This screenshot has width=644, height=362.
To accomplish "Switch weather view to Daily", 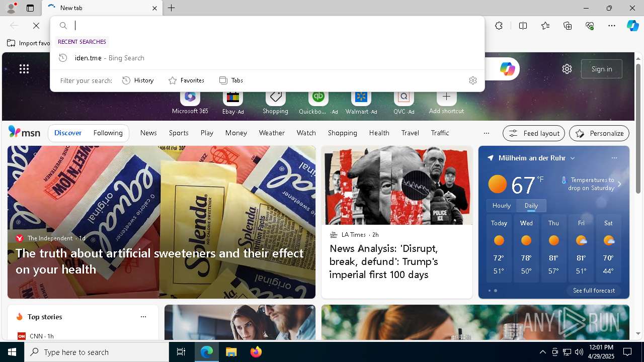I will pyautogui.click(x=531, y=206).
